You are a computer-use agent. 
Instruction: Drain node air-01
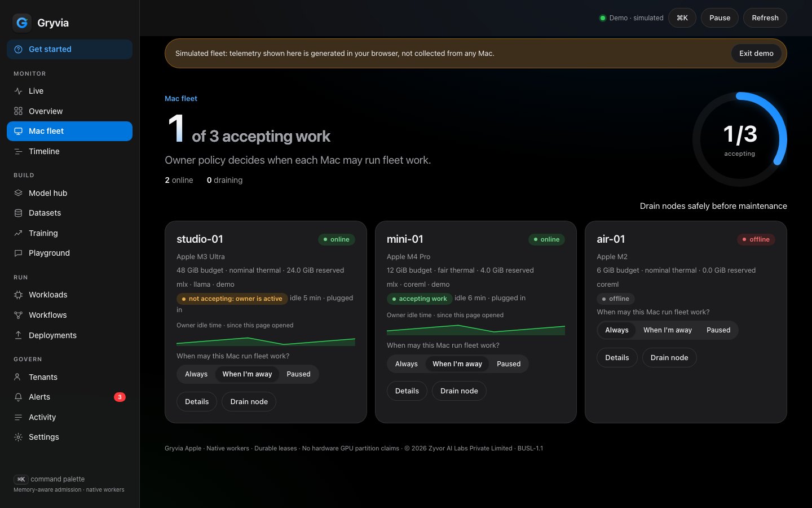pyautogui.click(x=669, y=358)
